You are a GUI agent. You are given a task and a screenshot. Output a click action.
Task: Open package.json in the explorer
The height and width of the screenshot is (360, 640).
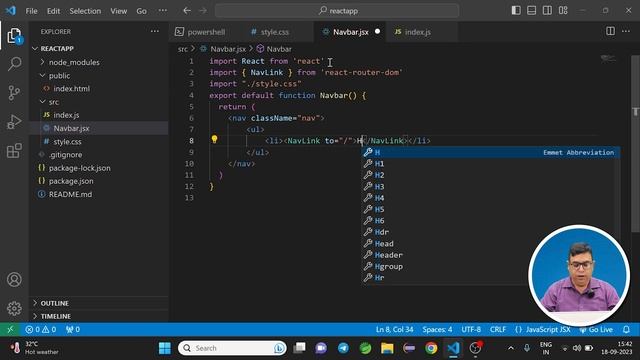click(71, 181)
